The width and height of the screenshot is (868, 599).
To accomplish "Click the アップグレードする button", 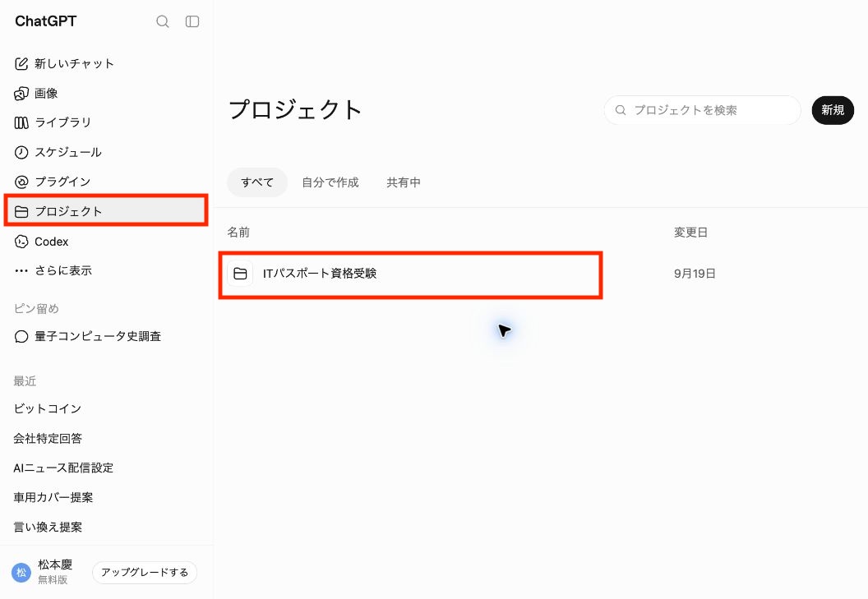I will coord(145,573).
